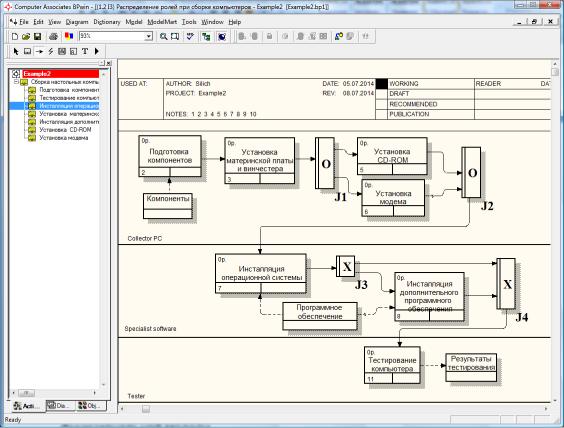Select the Junction tool in the toolbox

[62, 51]
